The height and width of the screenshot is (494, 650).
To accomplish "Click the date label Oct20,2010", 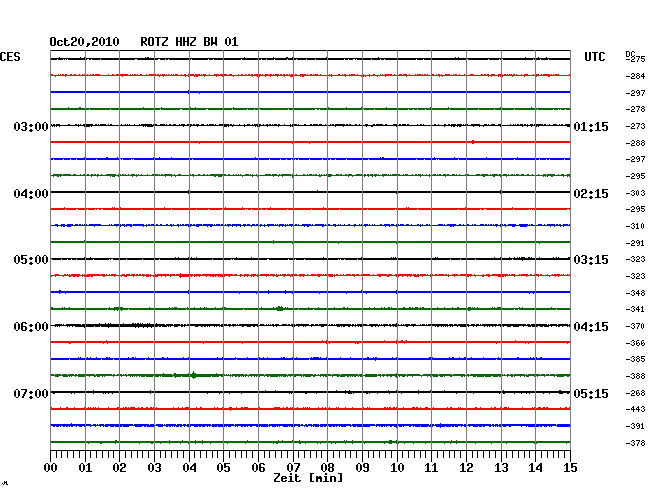I will 84,42.
